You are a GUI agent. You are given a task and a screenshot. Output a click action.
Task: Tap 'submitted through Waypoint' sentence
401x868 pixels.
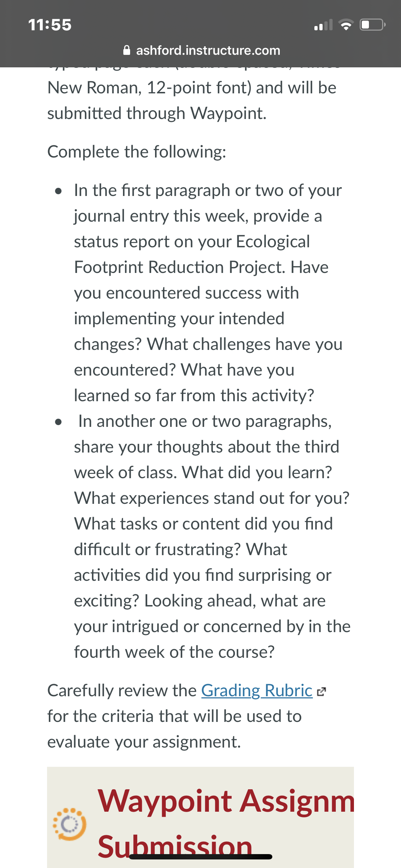[157, 113]
